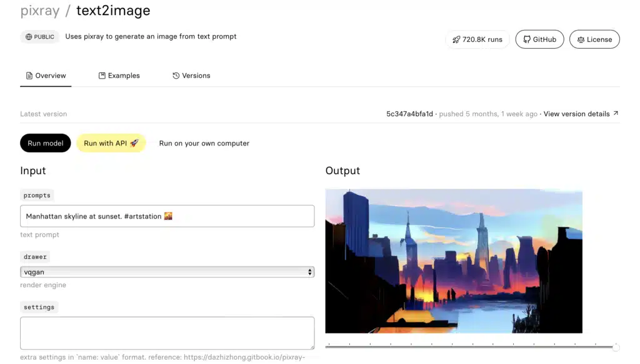Viewport: 640px width, 364px height.
Task: Open the Versions tab
Action: click(191, 76)
